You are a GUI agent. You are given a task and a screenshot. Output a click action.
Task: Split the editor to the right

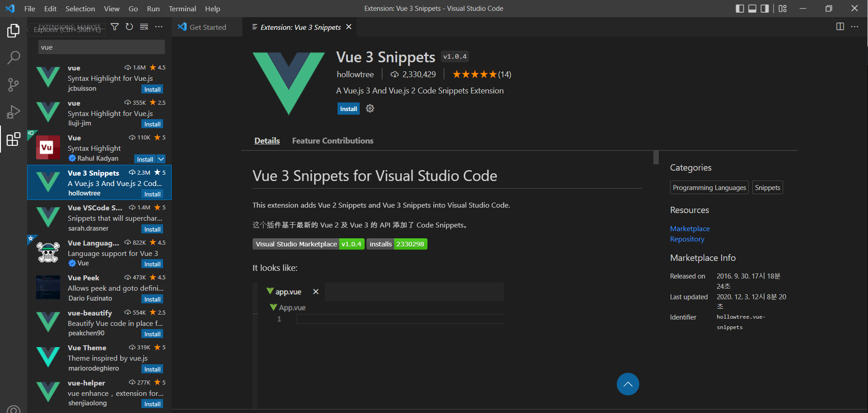point(840,27)
